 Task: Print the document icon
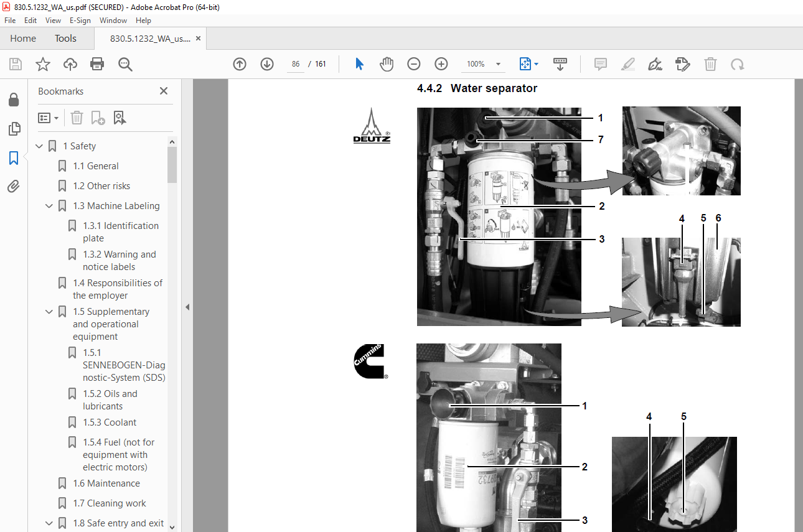[x=97, y=64]
